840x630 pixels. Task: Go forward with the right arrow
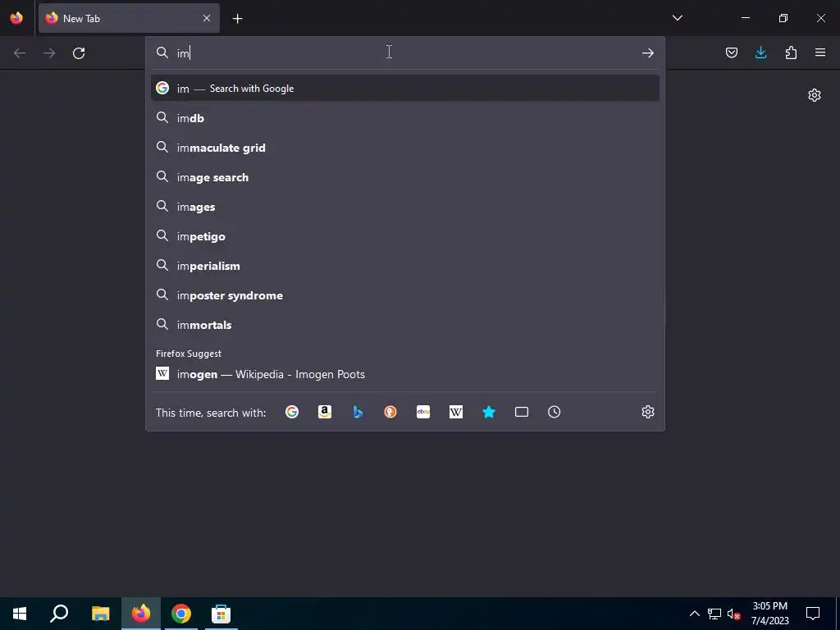(49, 53)
